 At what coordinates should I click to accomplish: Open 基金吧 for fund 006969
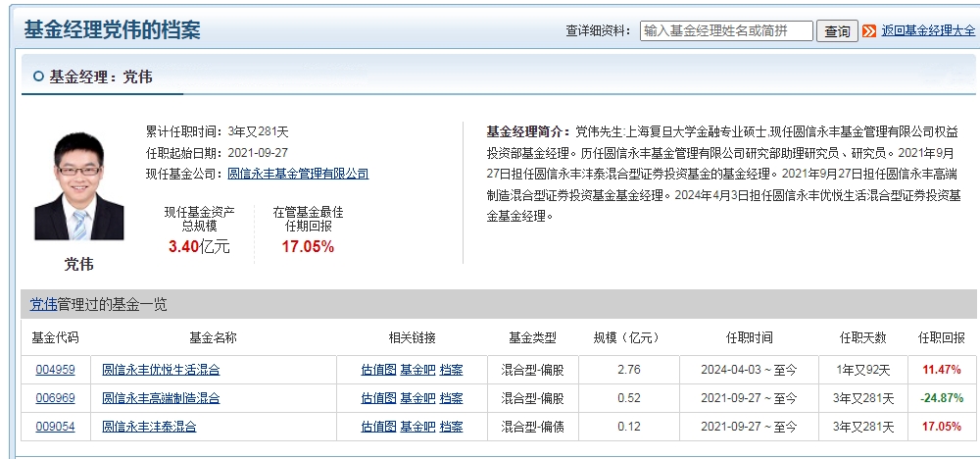[x=417, y=398]
